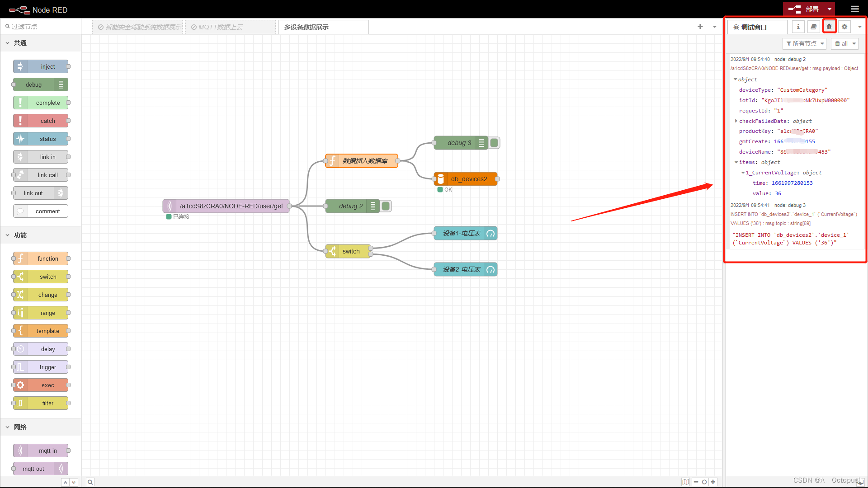
Task: Select the comment palette node
Action: pyautogui.click(x=41, y=211)
